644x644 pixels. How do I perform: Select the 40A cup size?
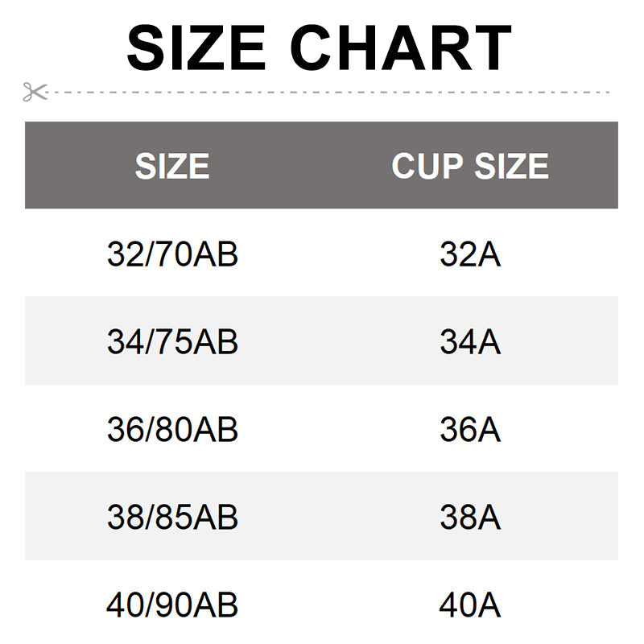470,604
